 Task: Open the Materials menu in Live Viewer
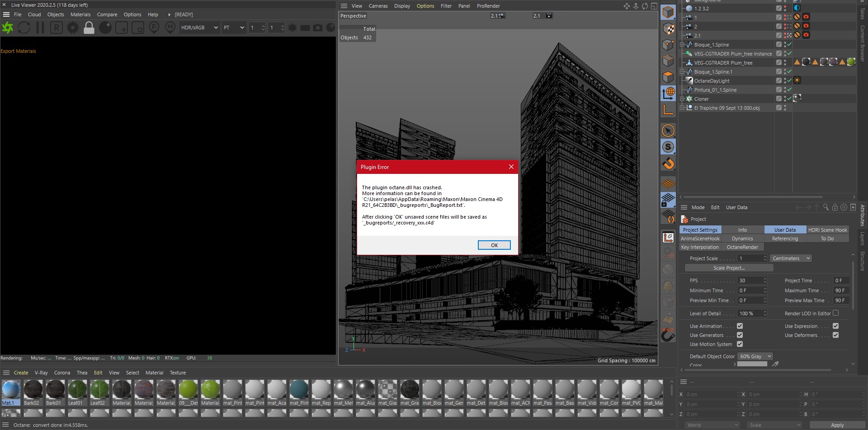click(80, 14)
